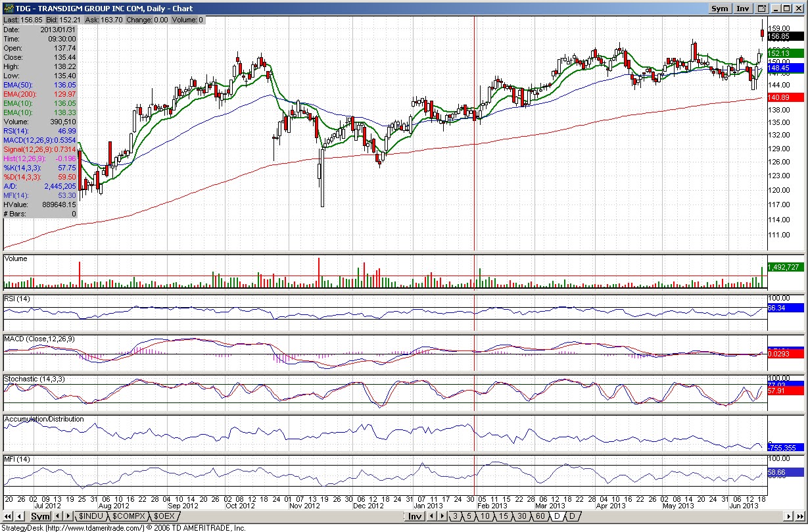The height and width of the screenshot is (532, 808).
Task: Click the green volume value 1,492,727
Action: 786,267
